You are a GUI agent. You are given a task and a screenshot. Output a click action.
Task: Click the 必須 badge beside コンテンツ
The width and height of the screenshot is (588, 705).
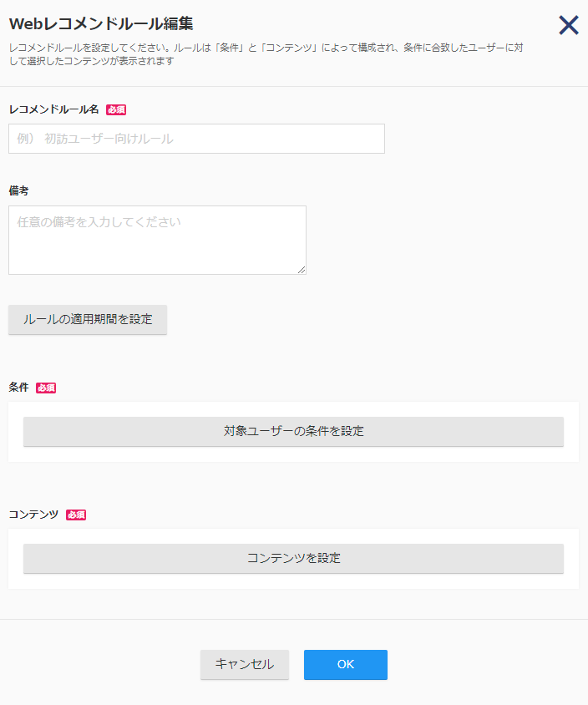[76, 515]
